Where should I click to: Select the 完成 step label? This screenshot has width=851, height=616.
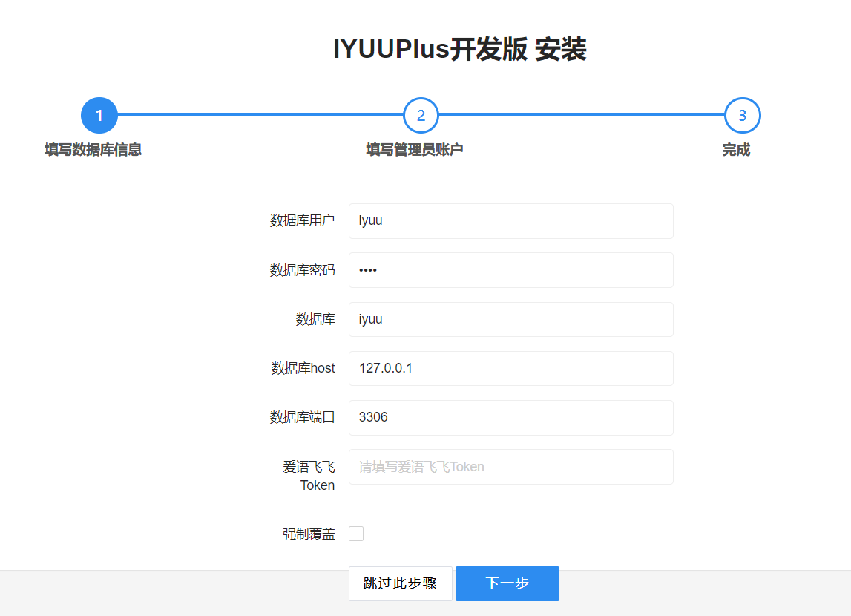736,150
